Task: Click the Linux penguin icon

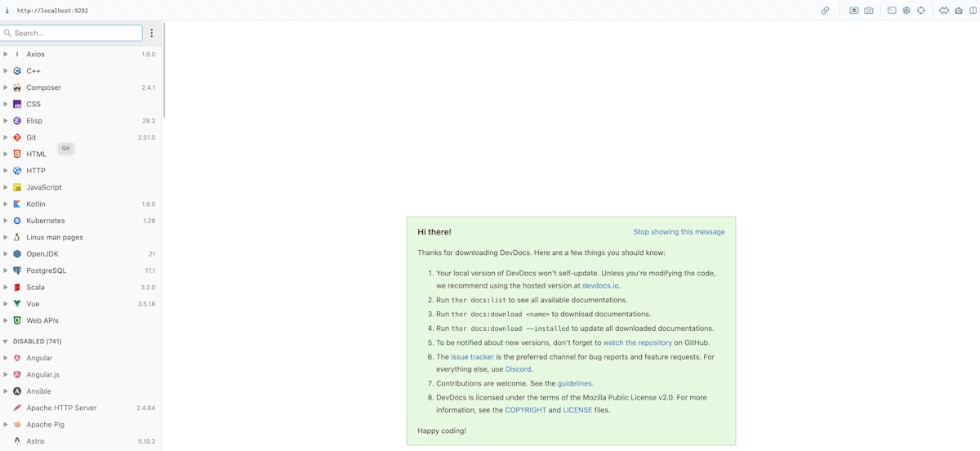Action: pos(17,237)
